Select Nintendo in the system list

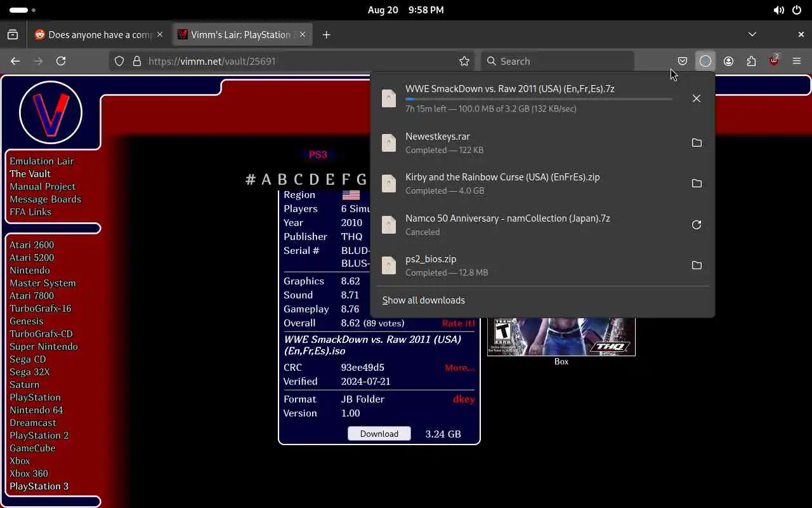point(30,271)
